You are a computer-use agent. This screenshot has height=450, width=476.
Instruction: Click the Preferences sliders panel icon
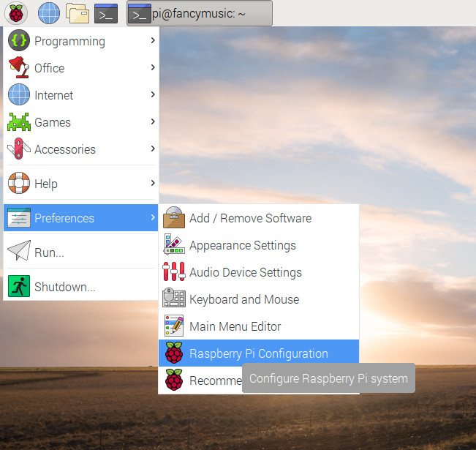click(19, 217)
